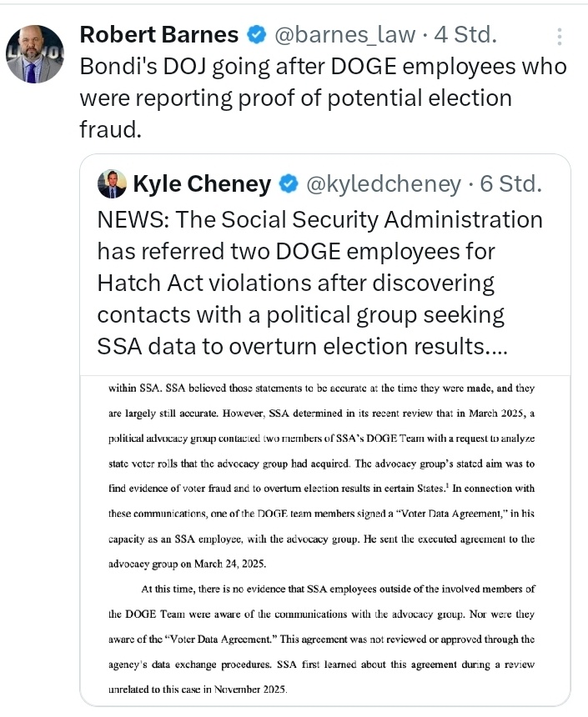The width and height of the screenshot is (588, 717).
Task: Open the quoted tweet starting with 'NEWS:'
Action: point(319,220)
